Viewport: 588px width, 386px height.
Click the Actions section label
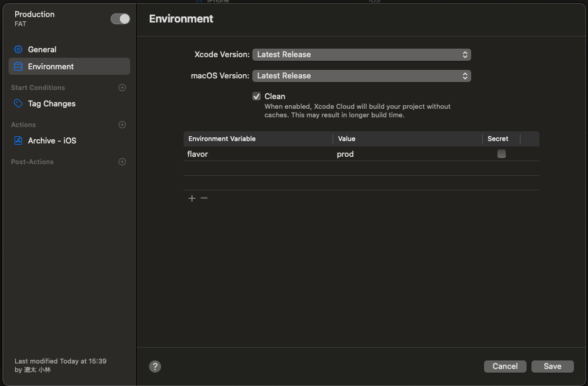[x=23, y=125]
